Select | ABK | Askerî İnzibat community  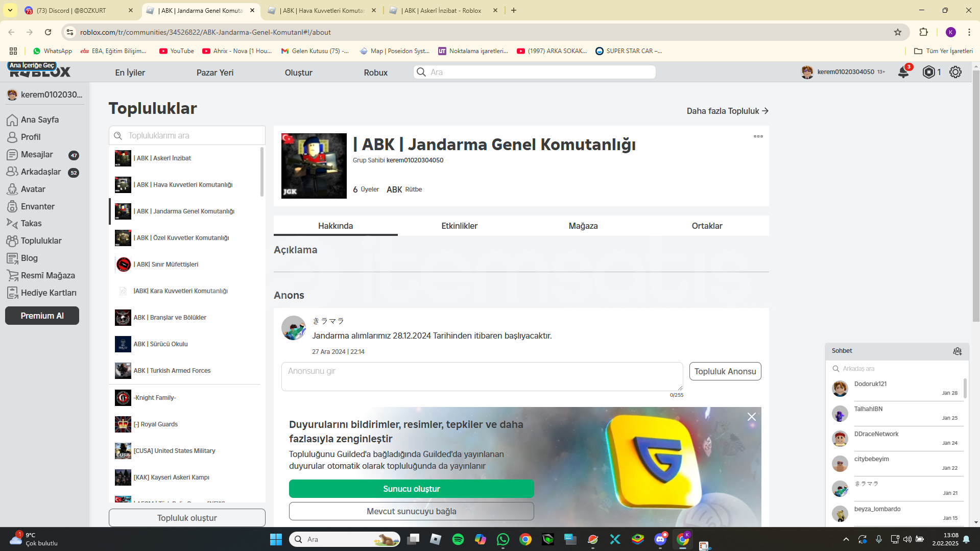click(x=185, y=158)
